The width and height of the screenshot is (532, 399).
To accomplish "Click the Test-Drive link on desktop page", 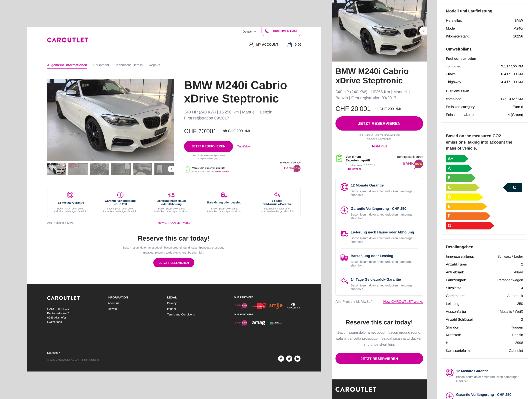I will pyautogui.click(x=243, y=146).
